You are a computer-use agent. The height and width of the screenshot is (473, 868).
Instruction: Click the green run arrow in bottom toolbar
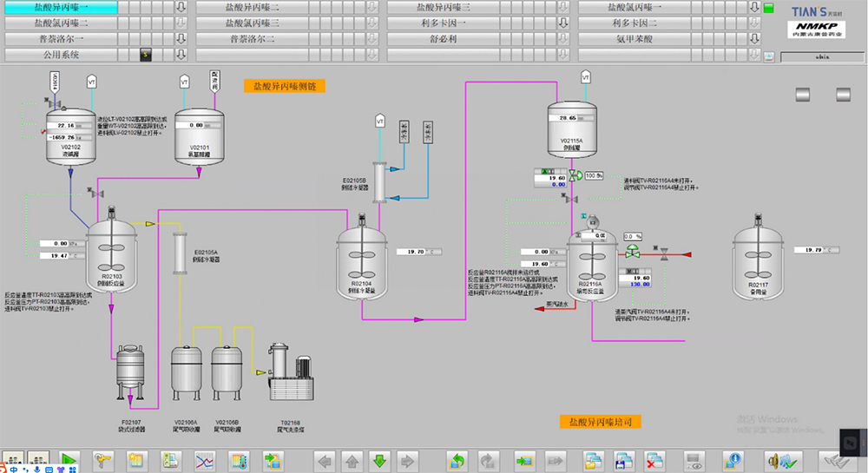point(70,459)
